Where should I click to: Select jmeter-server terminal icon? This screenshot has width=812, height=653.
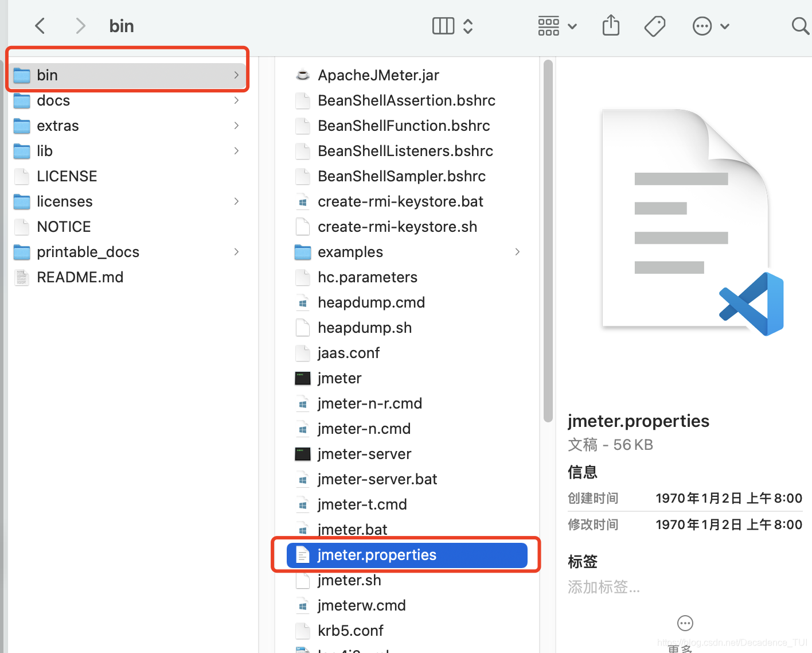click(x=303, y=454)
